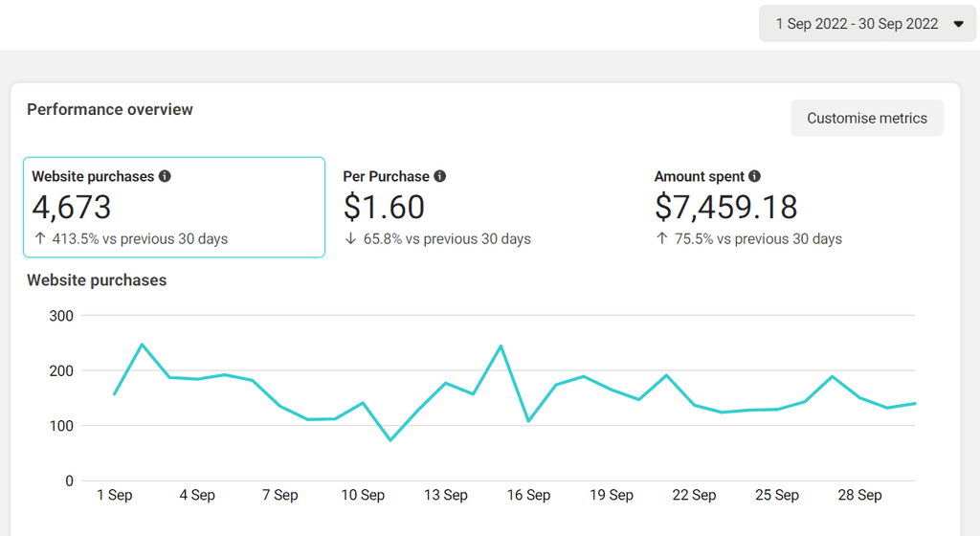Select the Amount spent metric card
The image size is (980, 536).
click(797, 208)
